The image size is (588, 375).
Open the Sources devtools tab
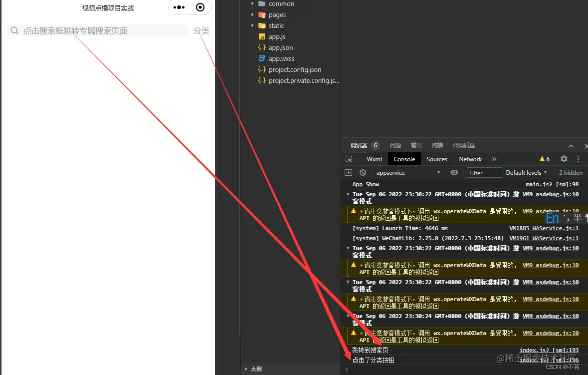tap(437, 159)
